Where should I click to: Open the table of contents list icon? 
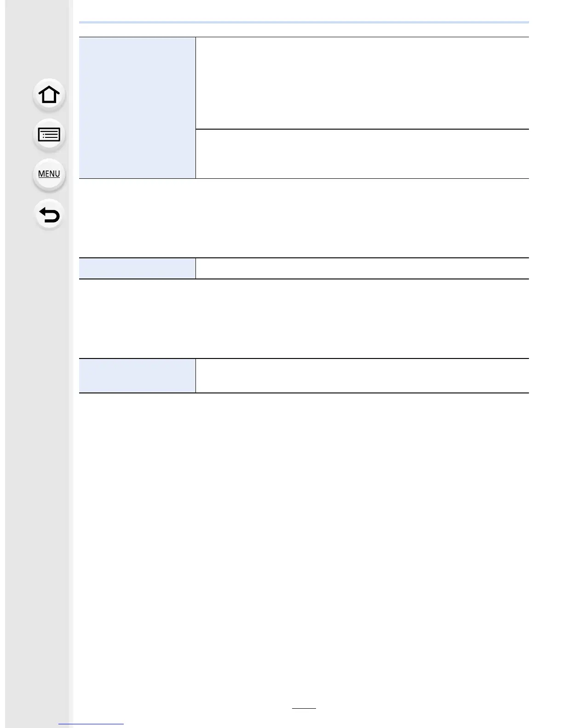pyautogui.click(x=49, y=135)
